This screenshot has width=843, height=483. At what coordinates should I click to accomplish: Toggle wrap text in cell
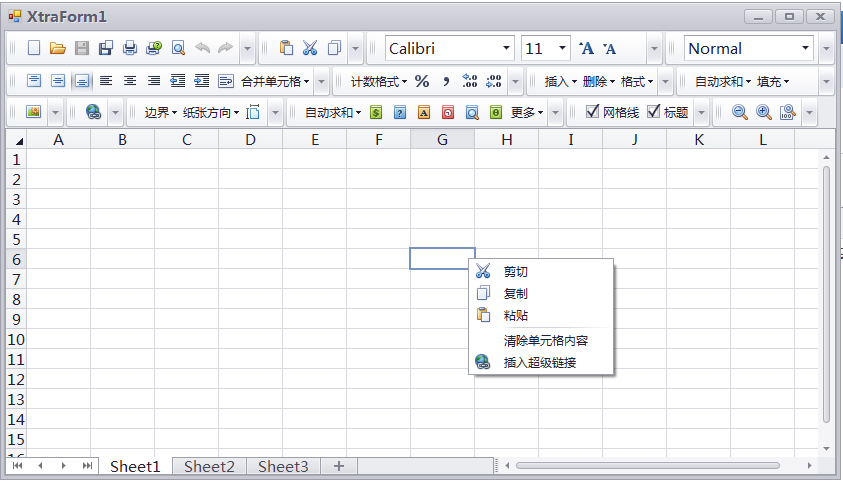(x=226, y=81)
